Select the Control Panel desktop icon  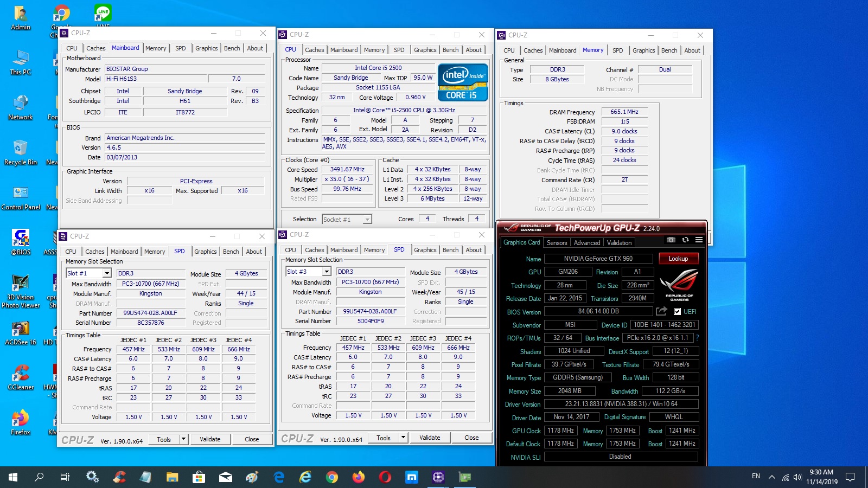(21, 198)
